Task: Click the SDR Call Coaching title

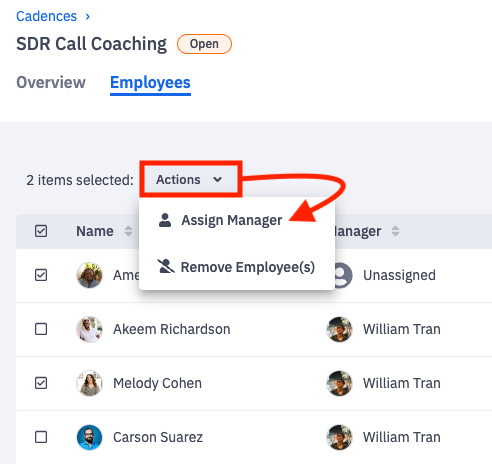Action: (x=92, y=44)
